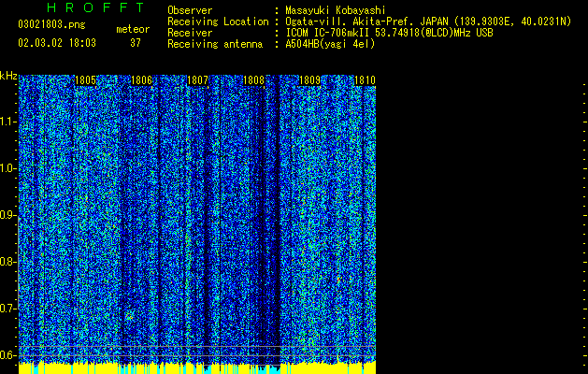Select the file name 03021803.png
588x374 pixels.
tap(51, 24)
